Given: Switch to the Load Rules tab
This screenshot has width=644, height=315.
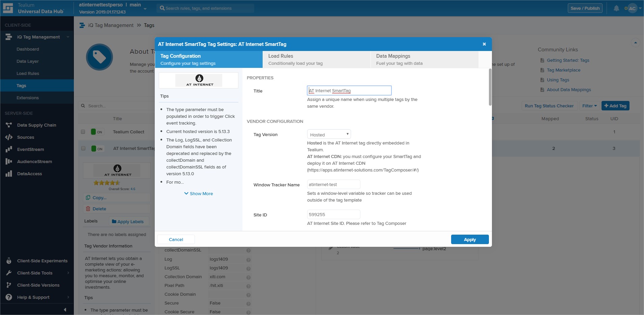Looking at the screenshot, I should [316, 59].
